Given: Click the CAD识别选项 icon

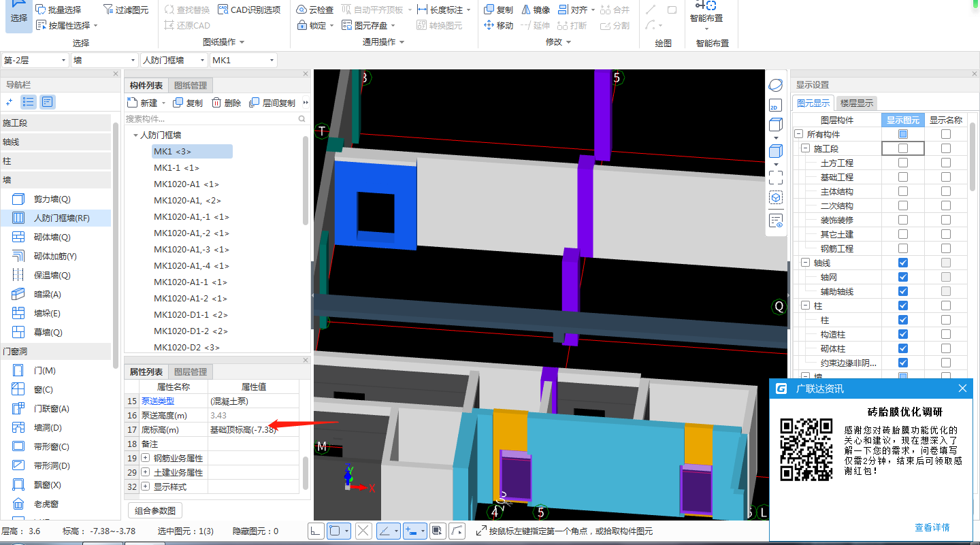Looking at the screenshot, I should tap(223, 10).
